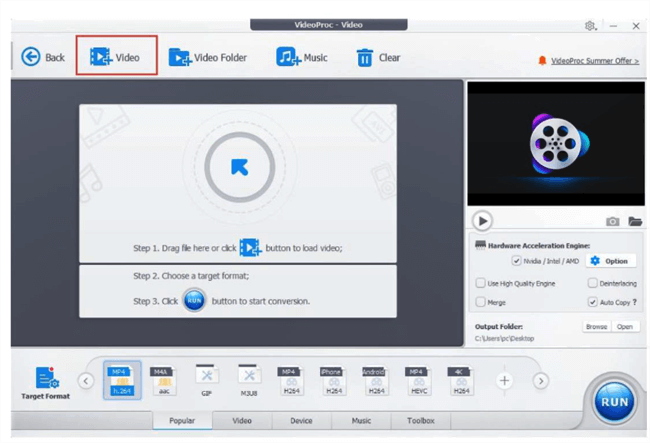Image resolution: width=650 pixels, height=443 pixels.
Task: Open the VideoProc Summer Offer link
Action: click(594, 61)
